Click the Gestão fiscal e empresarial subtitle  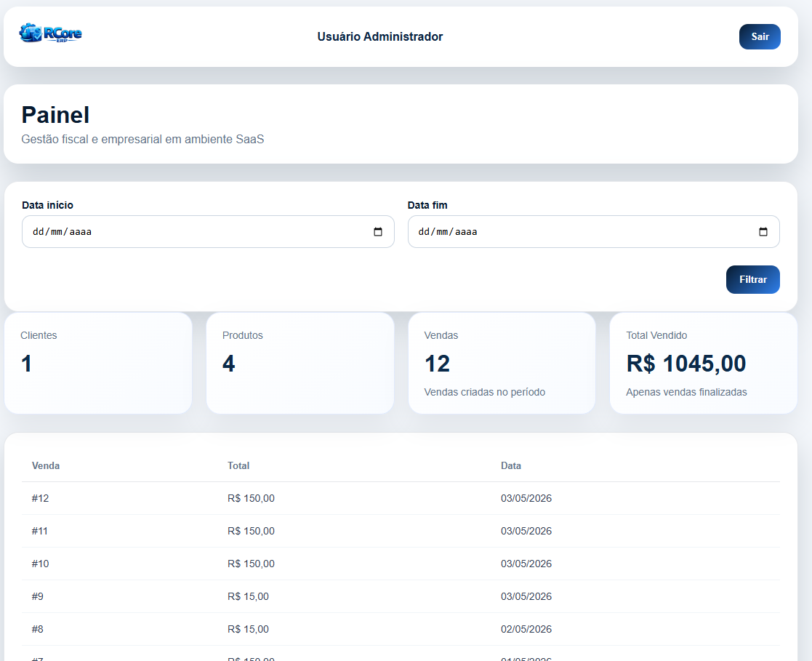[142, 140]
